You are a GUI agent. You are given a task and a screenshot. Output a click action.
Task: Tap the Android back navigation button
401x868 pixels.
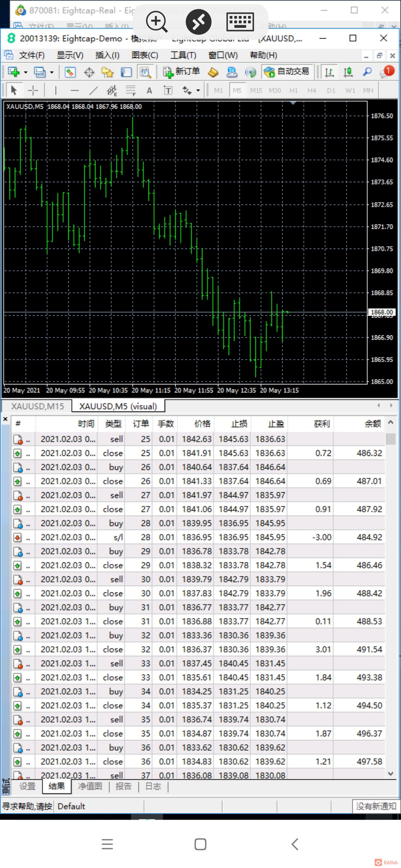coord(295,844)
